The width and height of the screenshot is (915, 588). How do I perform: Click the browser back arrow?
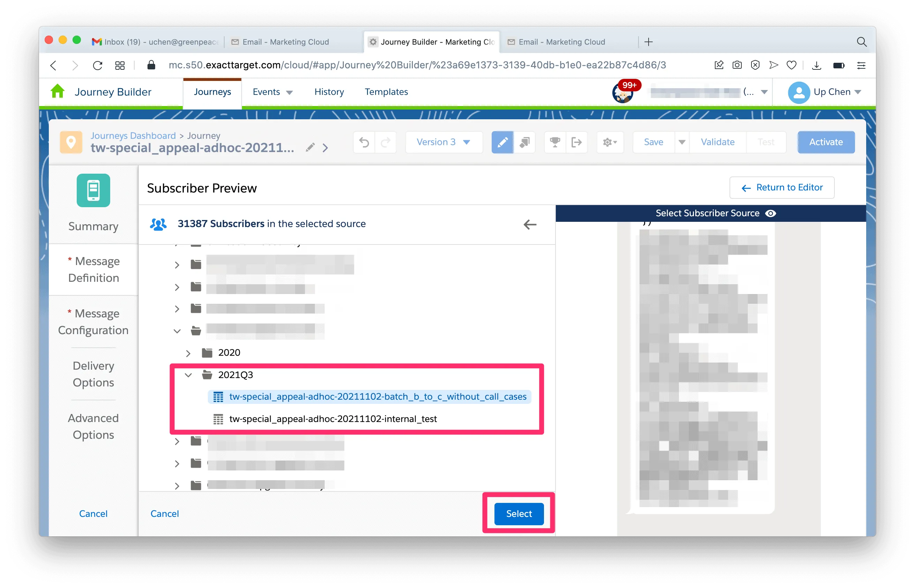pos(53,65)
